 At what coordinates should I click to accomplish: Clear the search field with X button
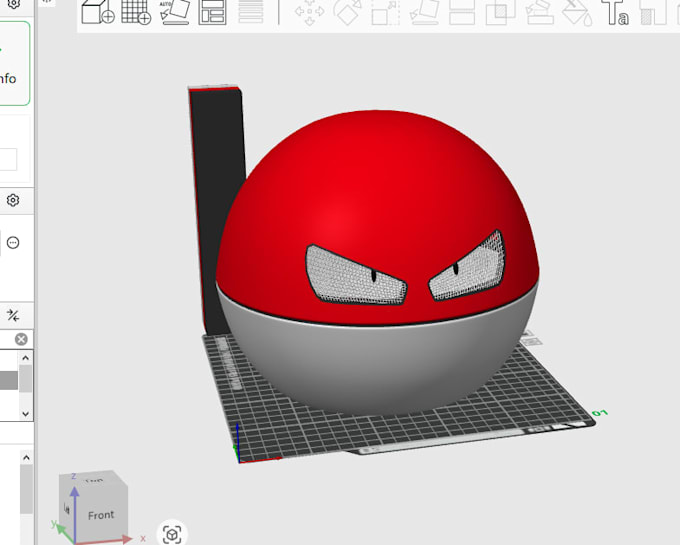point(21,339)
